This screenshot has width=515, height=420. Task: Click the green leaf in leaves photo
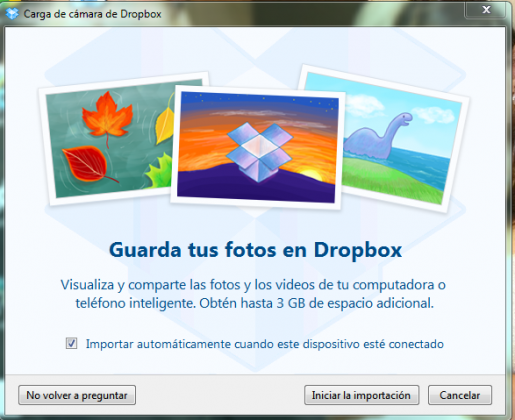(159, 171)
